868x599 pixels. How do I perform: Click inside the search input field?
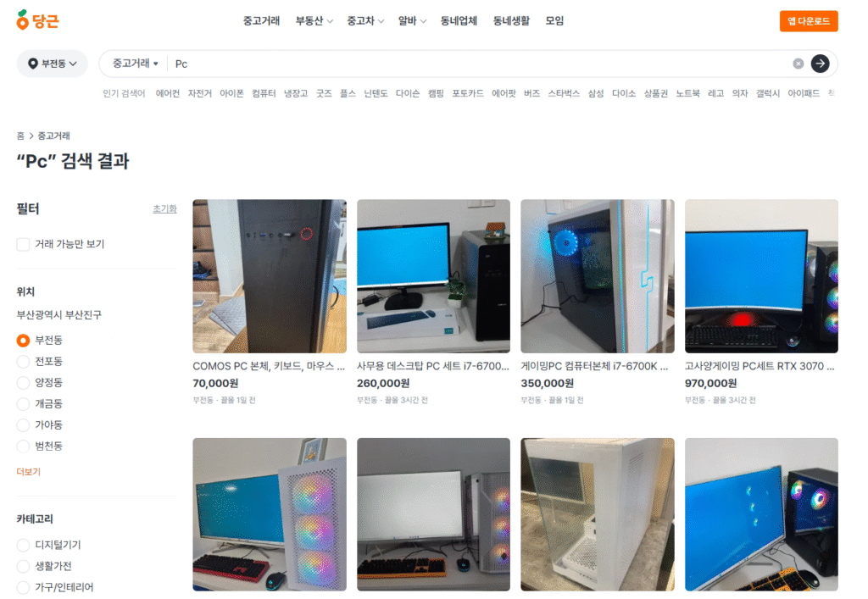[x=339, y=64]
